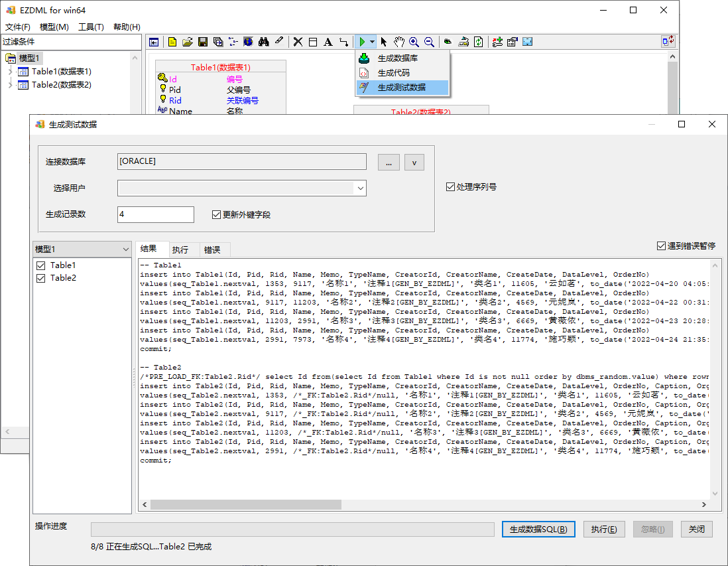This screenshot has width=728, height=566.
Task: Maximize the 生成测试数据 dialog window
Action: click(682, 124)
